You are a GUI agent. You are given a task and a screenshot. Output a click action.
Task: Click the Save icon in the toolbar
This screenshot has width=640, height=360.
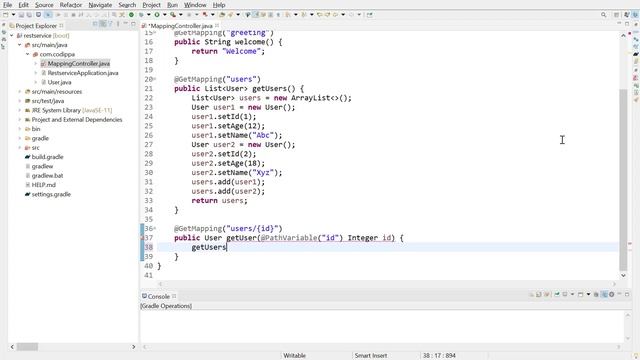point(21,15)
